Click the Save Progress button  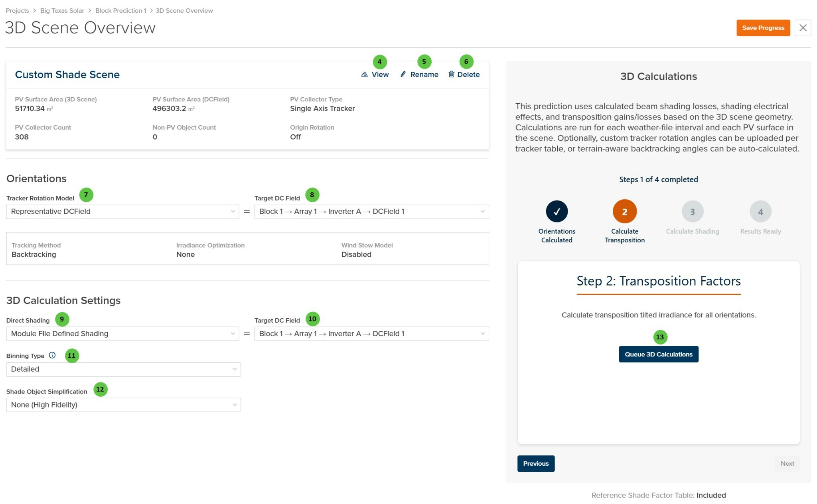click(x=763, y=28)
